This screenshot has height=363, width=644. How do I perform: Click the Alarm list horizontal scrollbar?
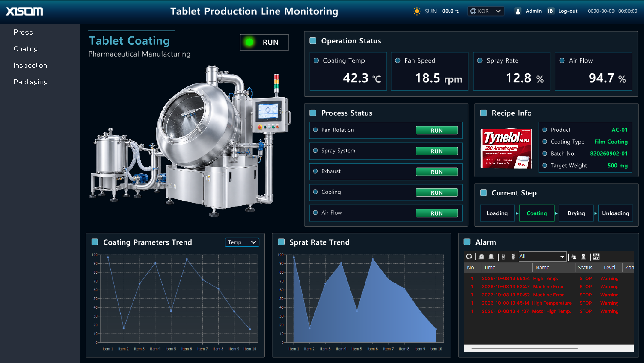[x=524, y=348]
